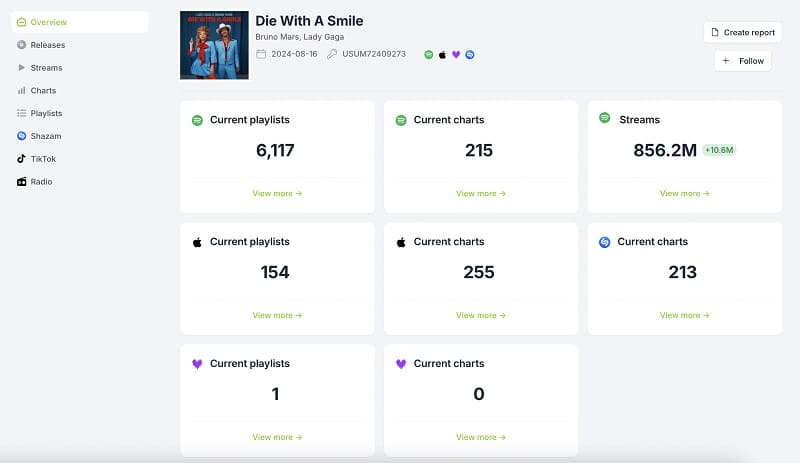Click the Shazam icon in the song header

coord(470,54)
